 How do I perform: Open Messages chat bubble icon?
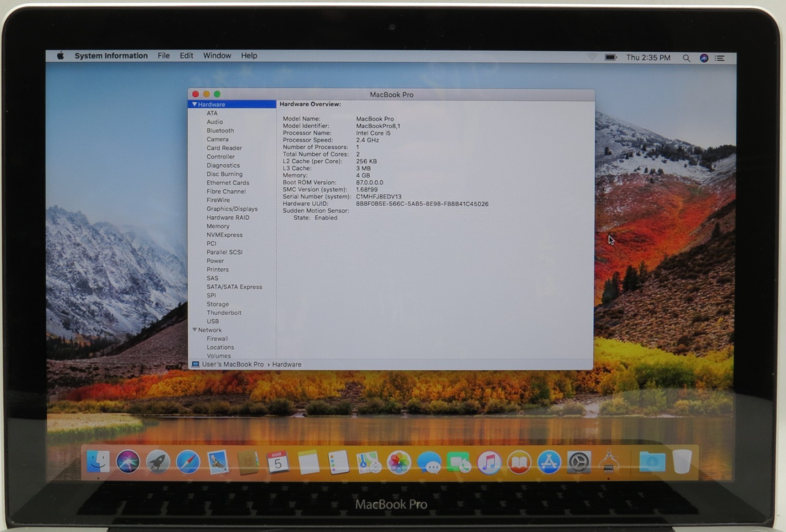tap(429, 462)
